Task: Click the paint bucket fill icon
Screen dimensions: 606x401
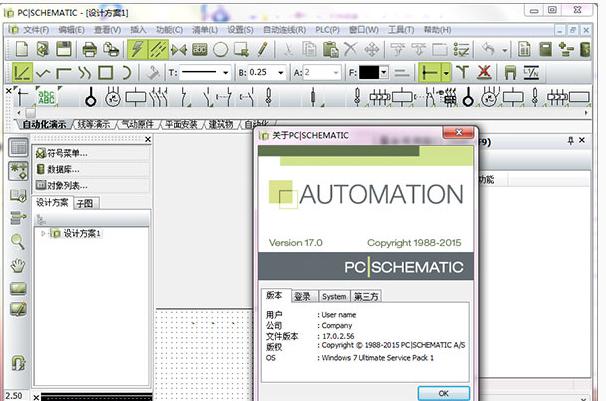Action: 152,73
